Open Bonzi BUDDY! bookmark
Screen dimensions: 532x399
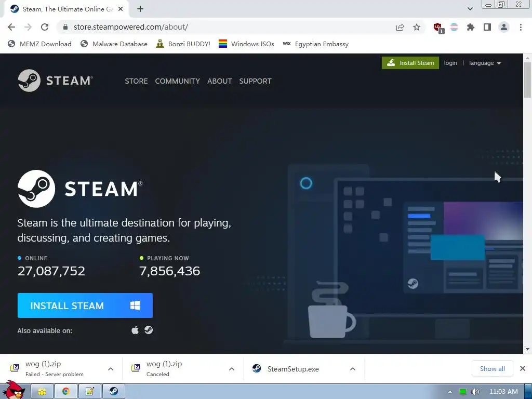[x=183, y=44]
